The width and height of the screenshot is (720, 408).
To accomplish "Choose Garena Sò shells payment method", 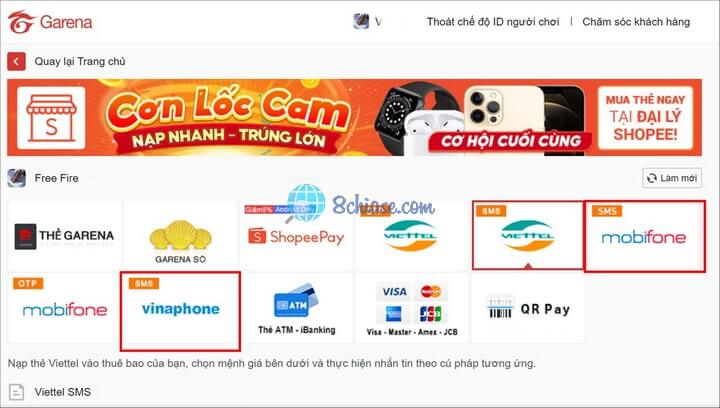I will pyautogui.click(x=180, y=235).
